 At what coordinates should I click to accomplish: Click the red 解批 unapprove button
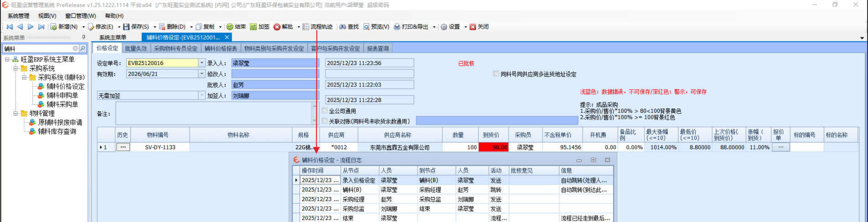(284, 27)
